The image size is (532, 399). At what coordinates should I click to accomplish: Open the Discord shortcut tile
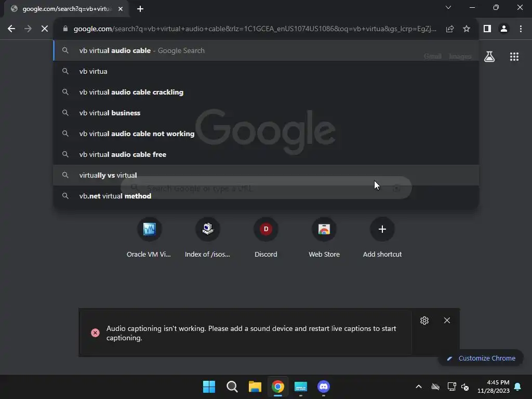265,237
